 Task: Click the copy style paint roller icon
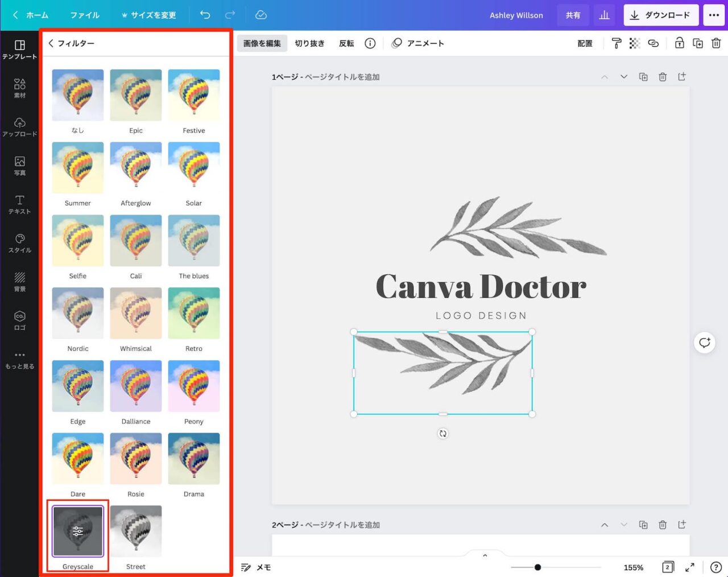(617, 43)
